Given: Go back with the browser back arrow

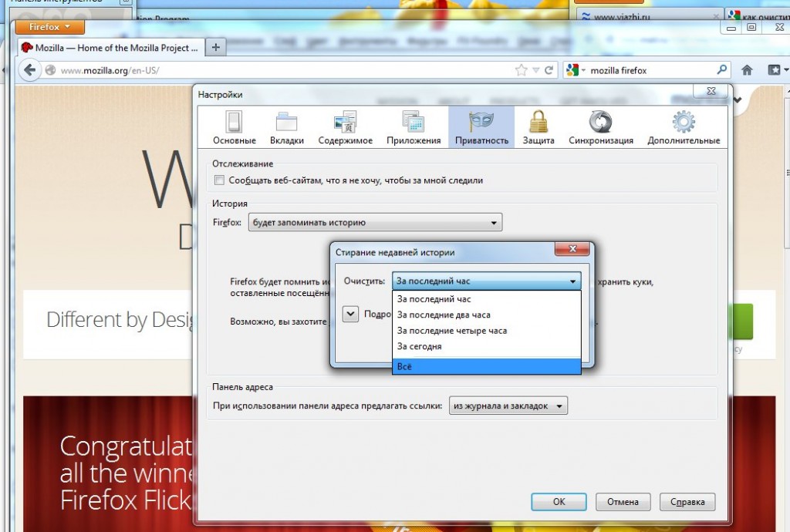Looking at the screenshot, I should click(x=30, y=70).
